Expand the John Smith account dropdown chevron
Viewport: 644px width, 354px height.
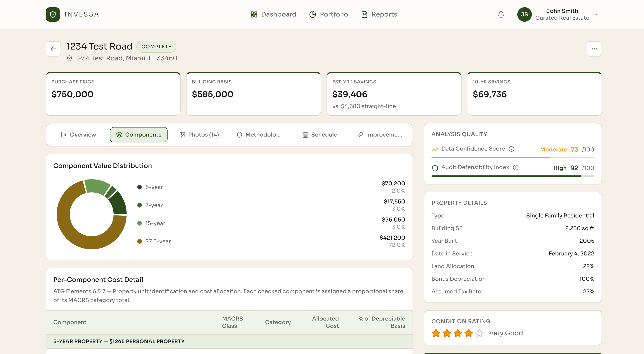pos(595,14)
